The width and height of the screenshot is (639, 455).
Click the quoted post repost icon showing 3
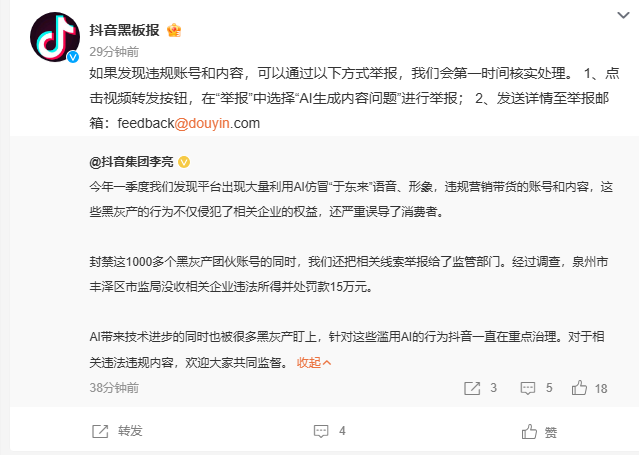pyautogui.click(x=484, y=387)
